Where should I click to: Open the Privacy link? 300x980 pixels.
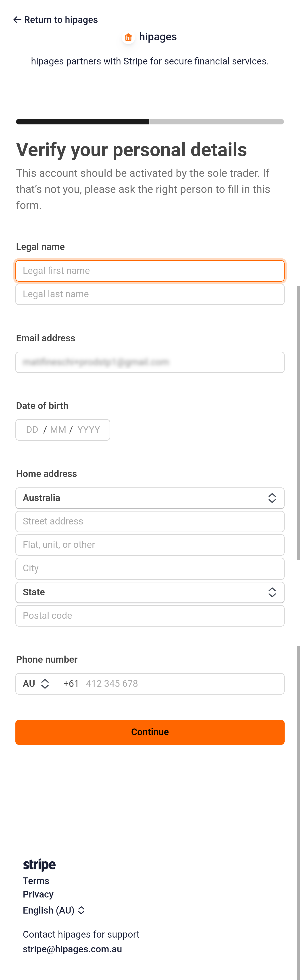tap(38, 894)
